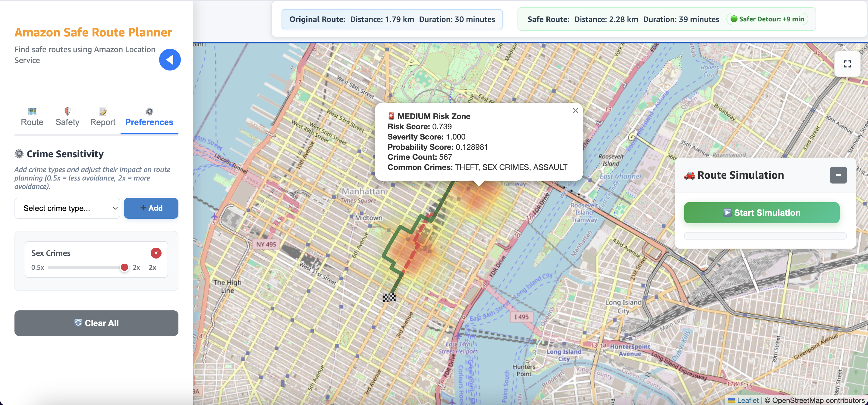Viewport: 868px width, 405px height.
Task: Toggle fullscreen map view icon
Action: coord(847,64)
